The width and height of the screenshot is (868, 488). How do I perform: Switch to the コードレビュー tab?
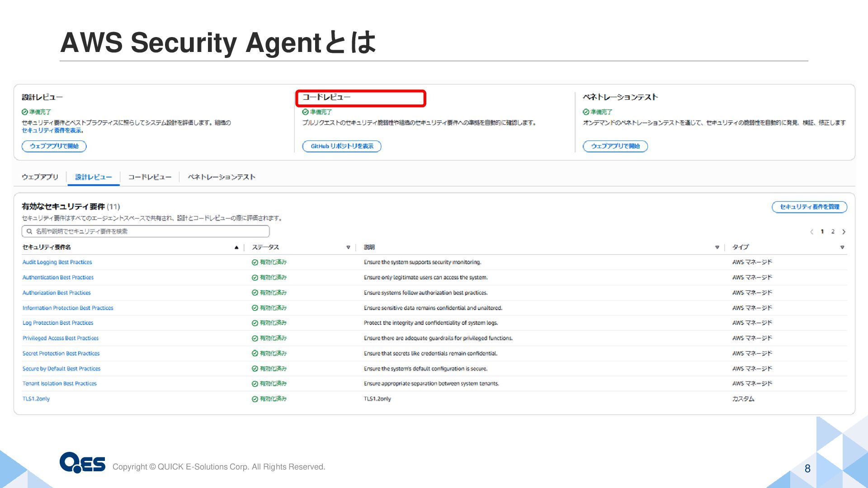coord(150,177)
